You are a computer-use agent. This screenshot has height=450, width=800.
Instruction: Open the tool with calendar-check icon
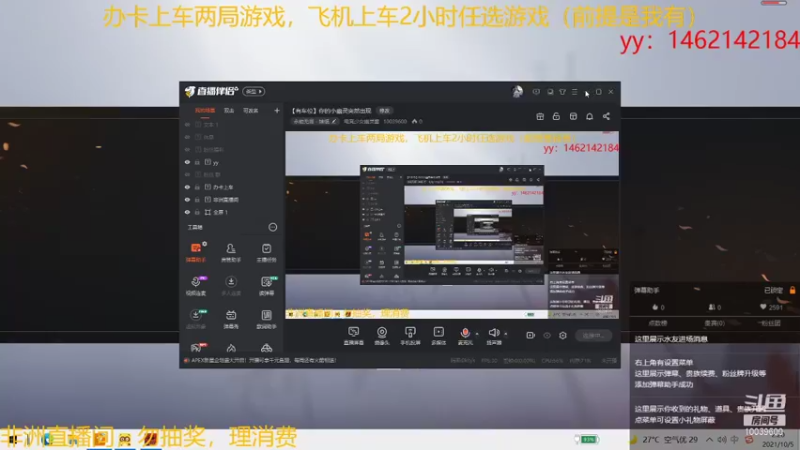[x=266, y=252]
